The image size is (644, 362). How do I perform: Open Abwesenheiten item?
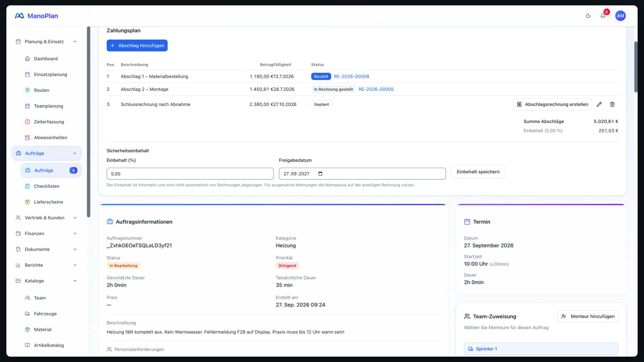click(51, 137)
